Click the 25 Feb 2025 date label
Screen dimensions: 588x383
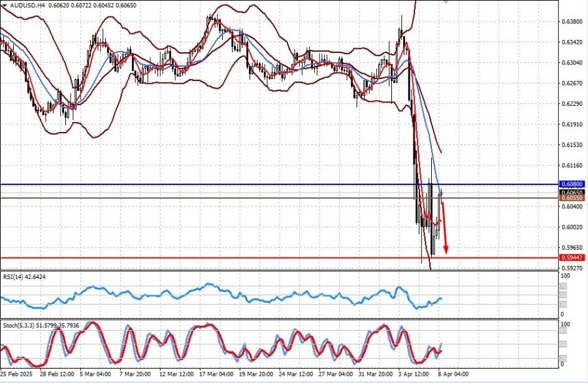pos(16,375)
